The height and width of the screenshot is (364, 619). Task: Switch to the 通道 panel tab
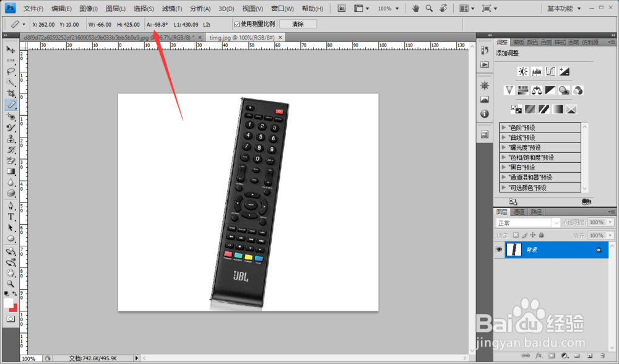point(518,212)
